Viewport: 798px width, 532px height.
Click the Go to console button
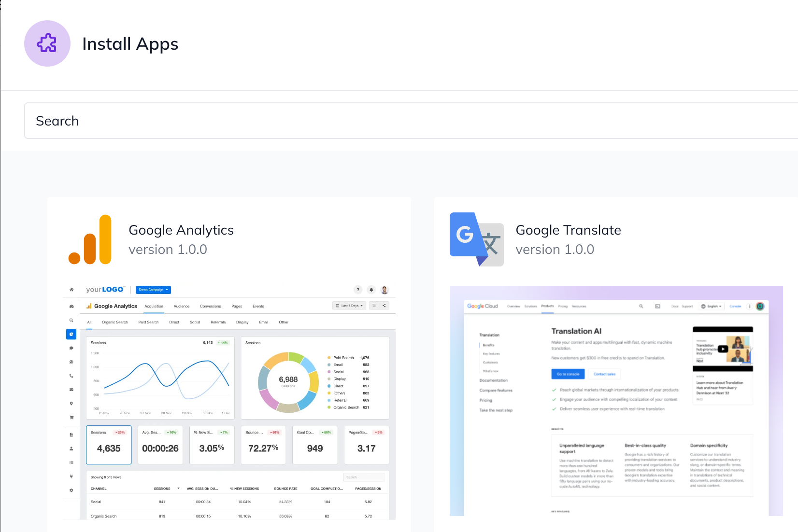coord(568,374)
